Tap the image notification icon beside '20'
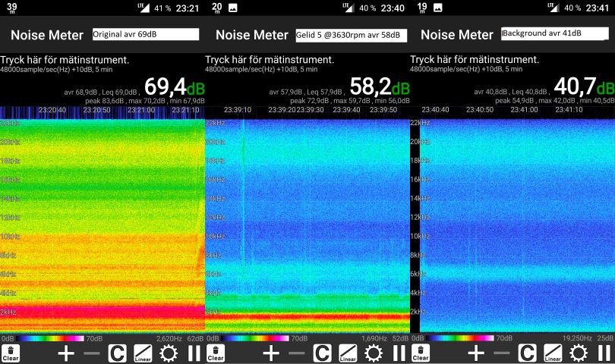This screenshot has height=364, width=615. click(x=233, y=8)
